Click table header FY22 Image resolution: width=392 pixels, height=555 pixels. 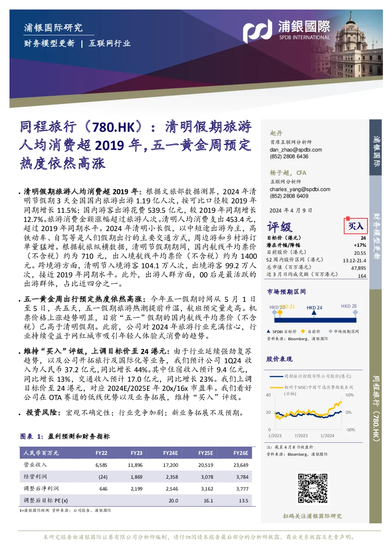[x=102, y=453]
